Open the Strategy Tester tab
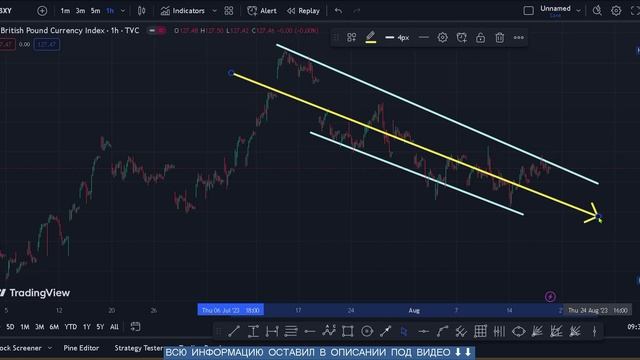Screen dimensions: 640x360 click(x=139, y=348)
